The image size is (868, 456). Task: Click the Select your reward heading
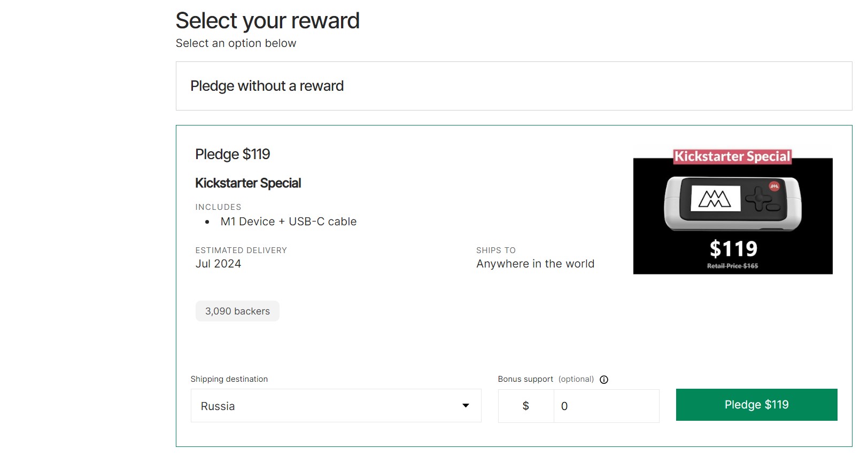267,21
